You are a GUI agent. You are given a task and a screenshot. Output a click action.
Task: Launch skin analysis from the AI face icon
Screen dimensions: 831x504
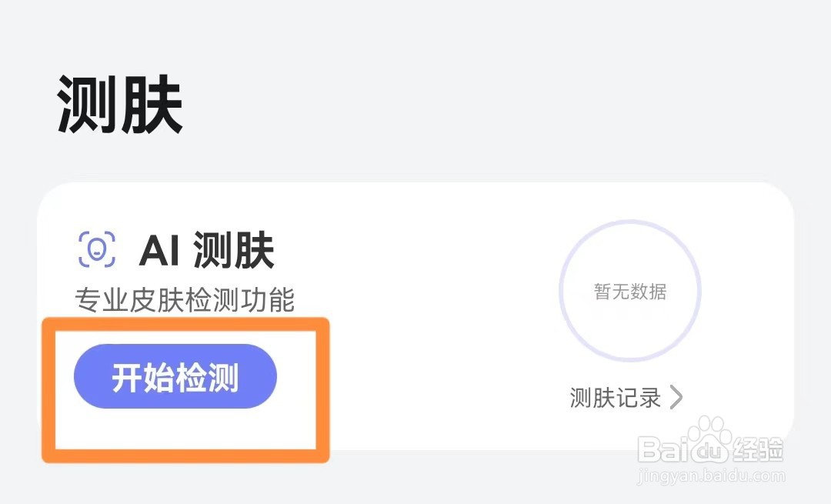click(96, 248)
